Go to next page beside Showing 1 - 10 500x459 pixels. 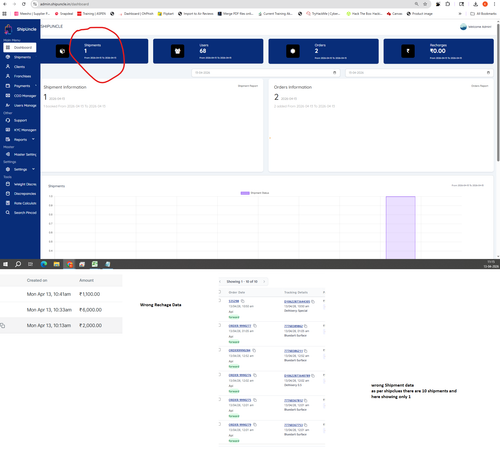point(264,282)
